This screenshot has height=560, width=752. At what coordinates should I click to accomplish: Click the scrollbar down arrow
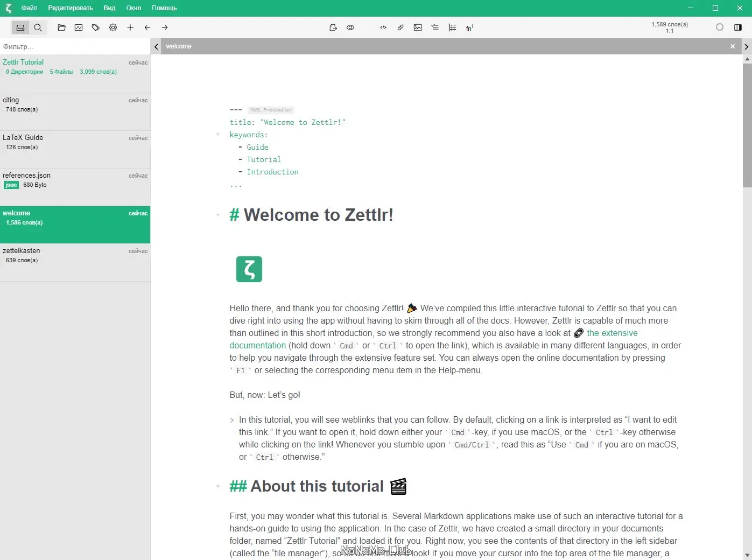pos(747,555)
